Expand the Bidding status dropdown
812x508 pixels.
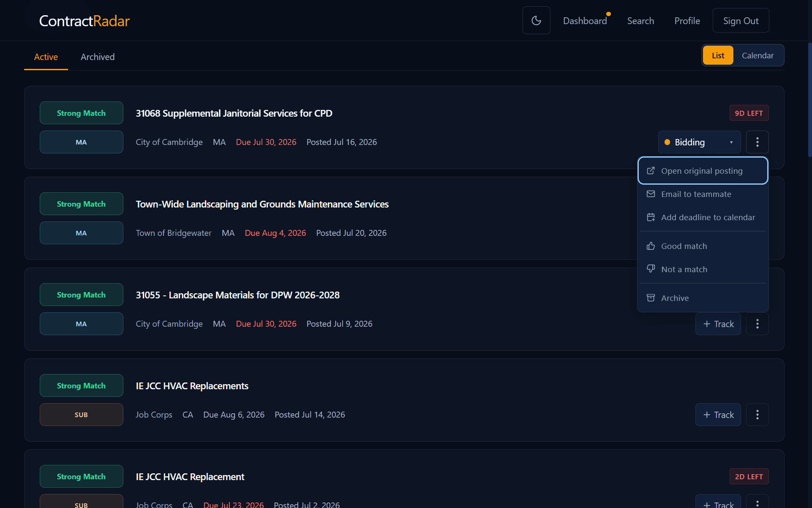[699, 142]
